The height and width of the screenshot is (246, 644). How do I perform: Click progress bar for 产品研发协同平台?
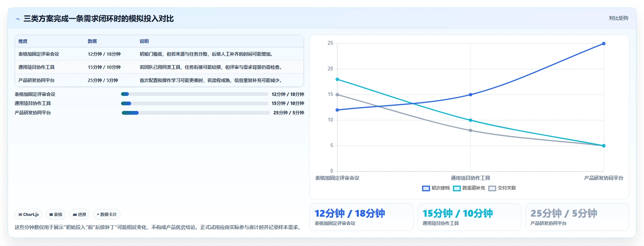click(x=196, y=113)
